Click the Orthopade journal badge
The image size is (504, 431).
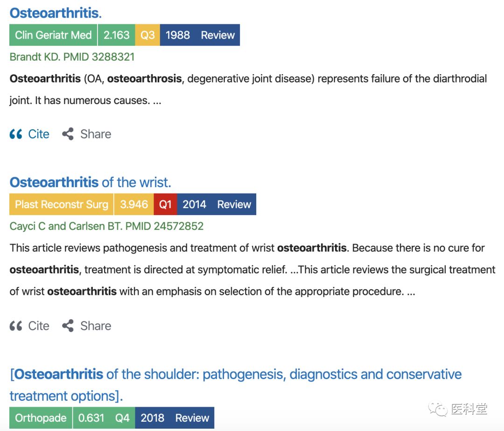[41, 418]
